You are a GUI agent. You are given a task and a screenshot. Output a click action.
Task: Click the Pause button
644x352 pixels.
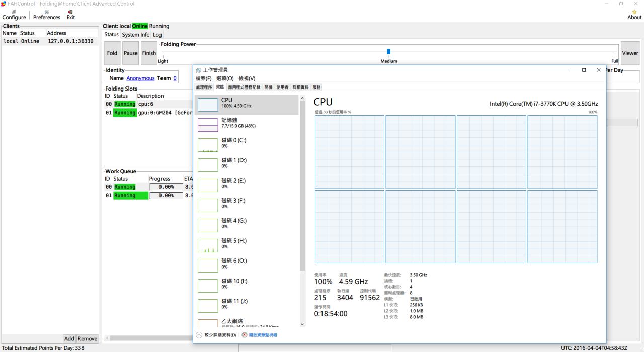tap(130, 53)
